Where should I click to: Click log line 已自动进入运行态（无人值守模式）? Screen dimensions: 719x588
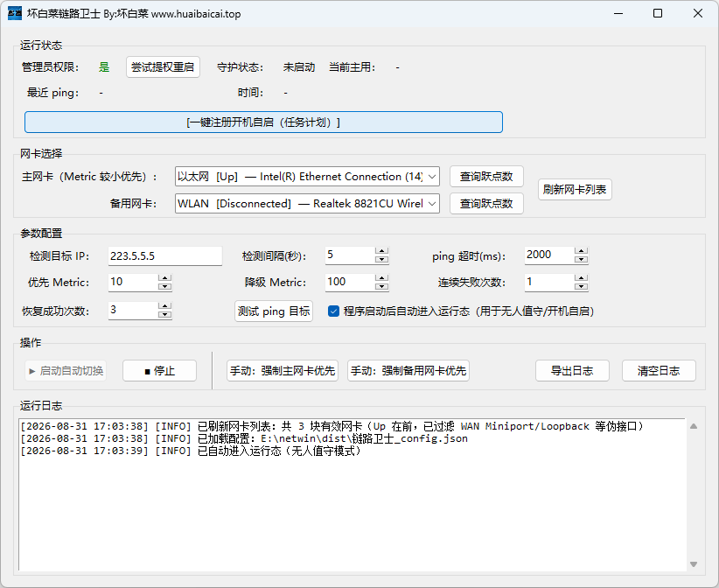tap(191, 451)
